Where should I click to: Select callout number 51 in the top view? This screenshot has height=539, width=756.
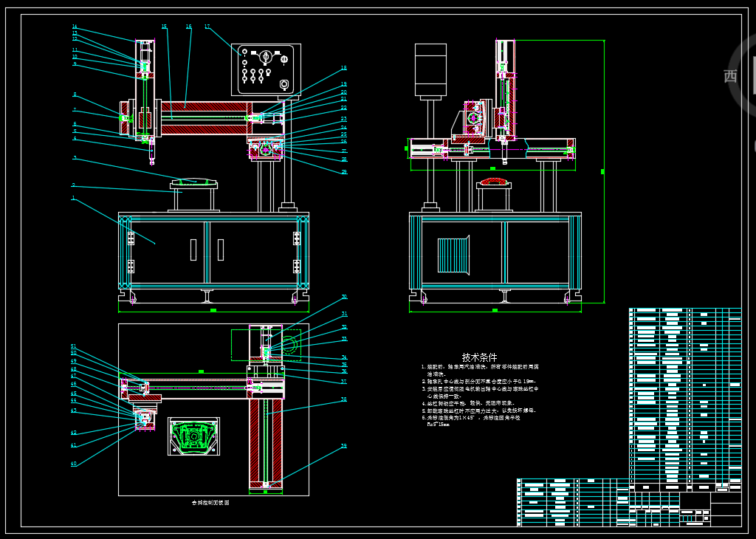73,346
